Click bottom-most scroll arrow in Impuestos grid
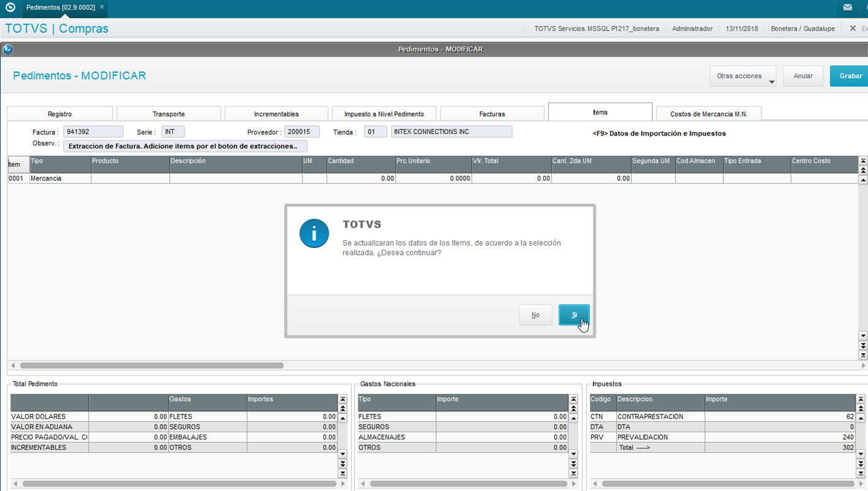868x491 pixels. pyautogui.click(x=861, y=473)
